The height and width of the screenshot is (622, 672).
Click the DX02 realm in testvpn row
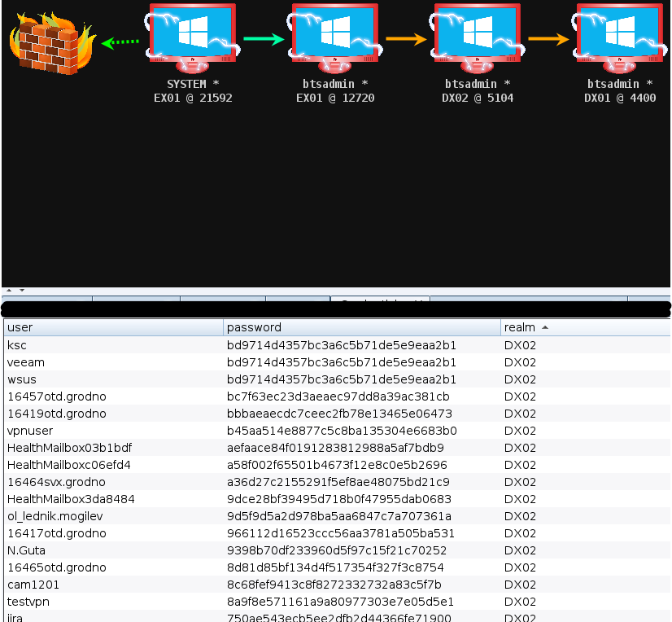(x=520, y=602)
